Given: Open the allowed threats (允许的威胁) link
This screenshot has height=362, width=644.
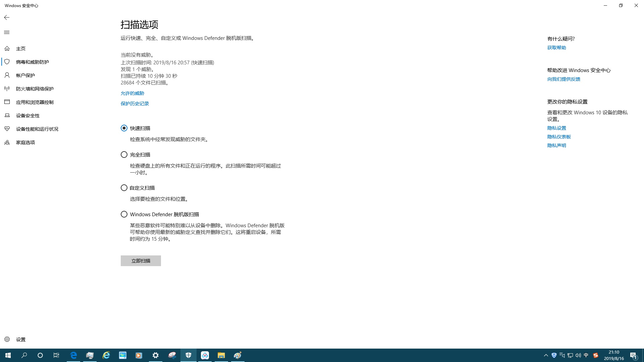Looking at the screenshot, I should coord(132,93).
